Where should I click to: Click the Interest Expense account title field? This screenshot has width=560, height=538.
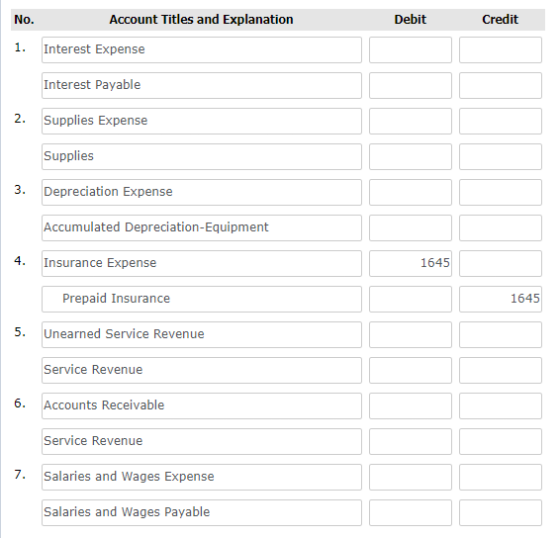click(201, 50)
